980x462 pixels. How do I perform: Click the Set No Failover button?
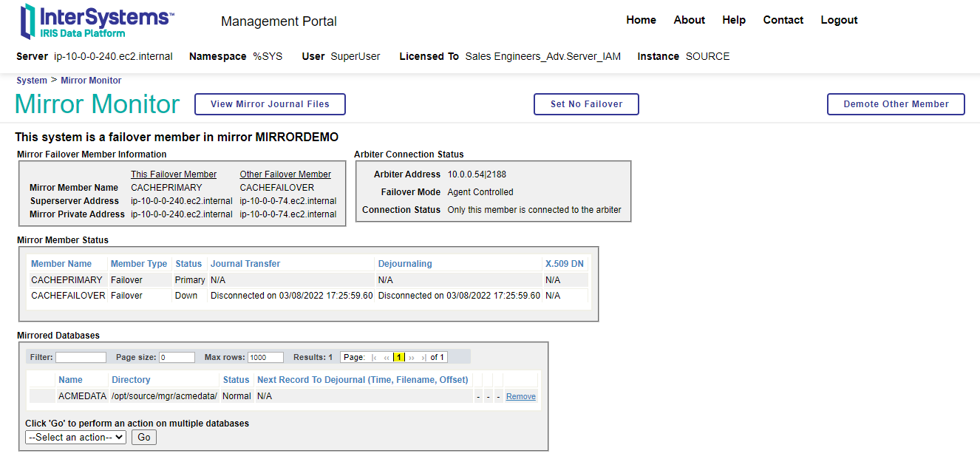pyautogui.click(x=586, y=104)
